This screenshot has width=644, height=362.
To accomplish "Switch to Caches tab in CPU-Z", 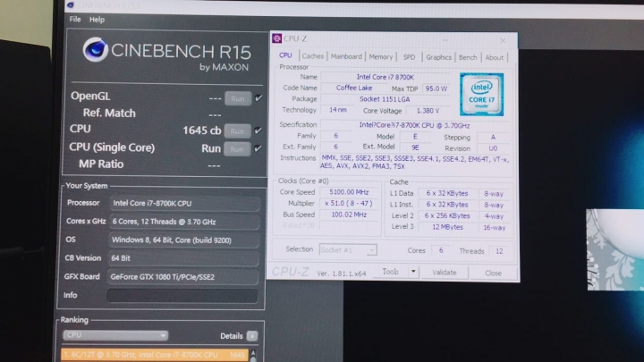I will (312, 56).
